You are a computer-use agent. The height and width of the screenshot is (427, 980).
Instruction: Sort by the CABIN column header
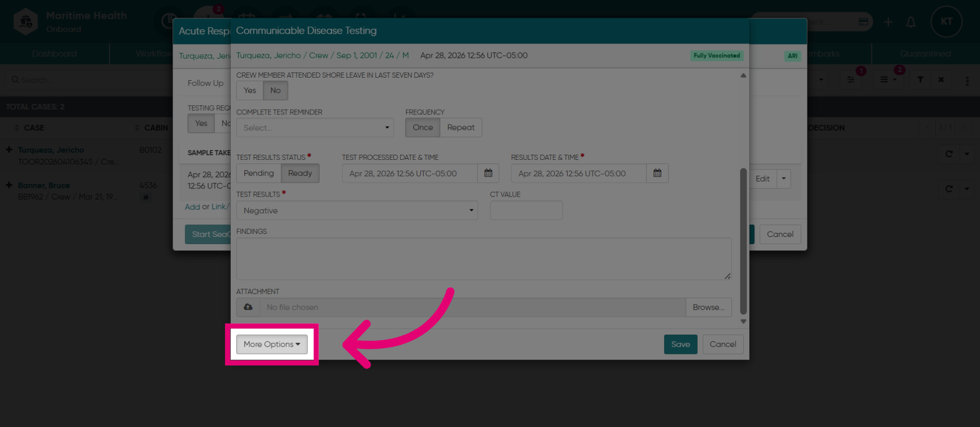pyautogui.click(x=156, y=128)
